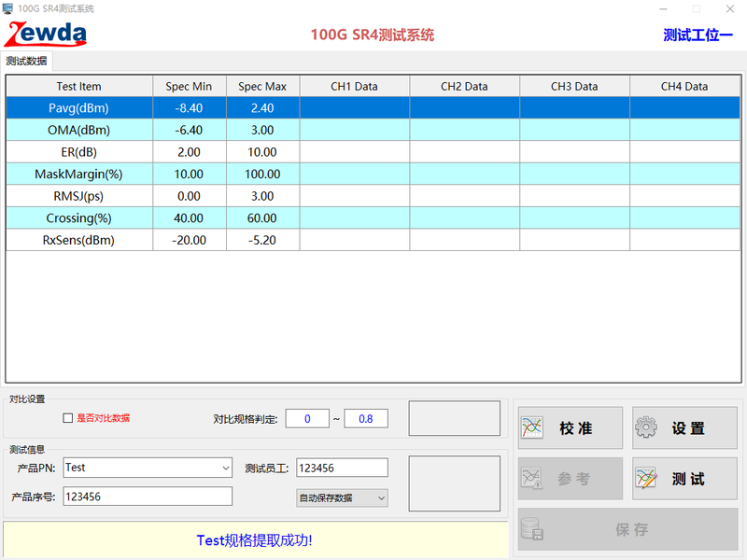Click the greyed reference chart icon beside 参考
This screenshot has height=560, width=747.
tap(531, 479)
